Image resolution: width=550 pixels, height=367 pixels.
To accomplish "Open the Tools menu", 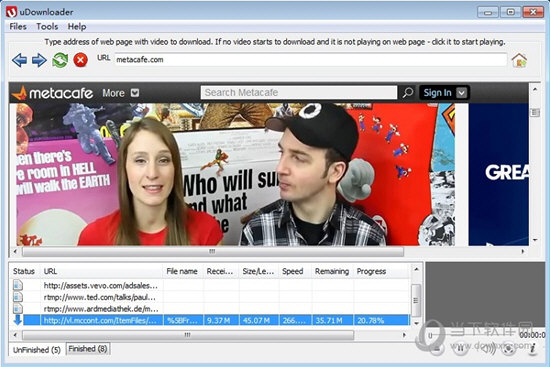I will click(47, 27).
